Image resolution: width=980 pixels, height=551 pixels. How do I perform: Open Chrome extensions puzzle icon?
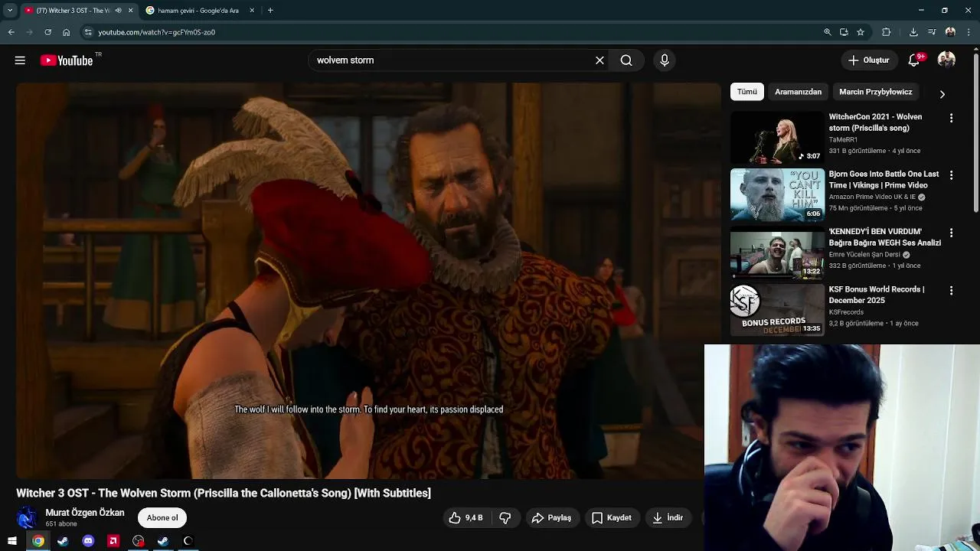point(887,32)
